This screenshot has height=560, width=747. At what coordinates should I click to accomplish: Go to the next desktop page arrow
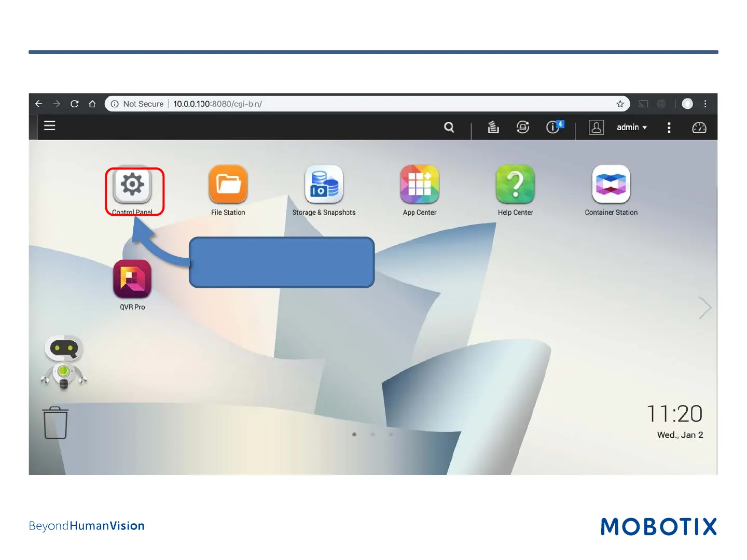(705, 308)
